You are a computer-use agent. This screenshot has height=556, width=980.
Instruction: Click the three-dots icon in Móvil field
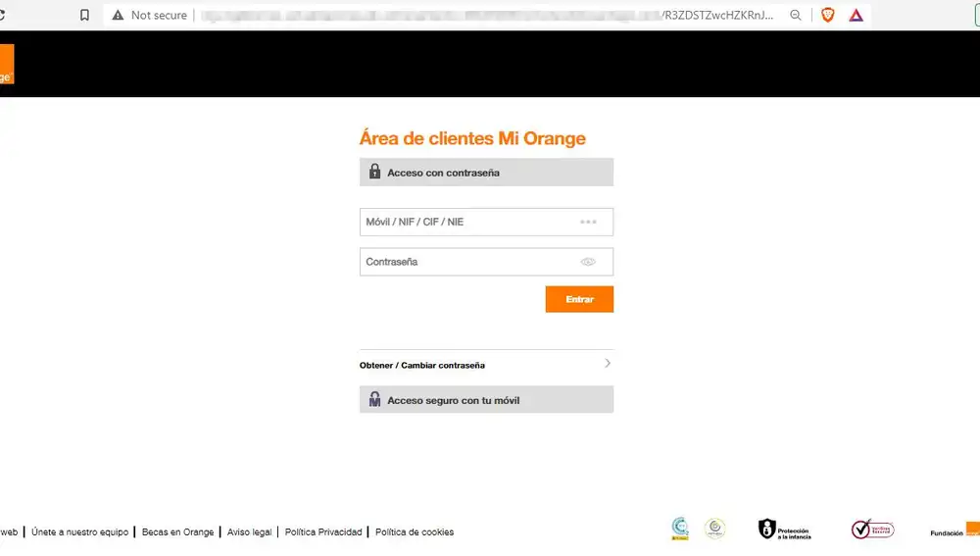tap(587, 222)
